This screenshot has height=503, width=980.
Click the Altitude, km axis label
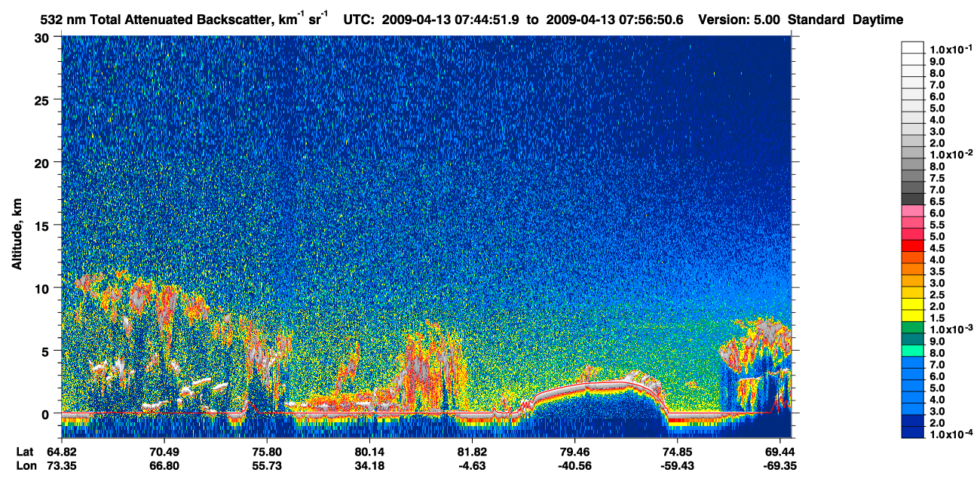click(x=17, y=233)
